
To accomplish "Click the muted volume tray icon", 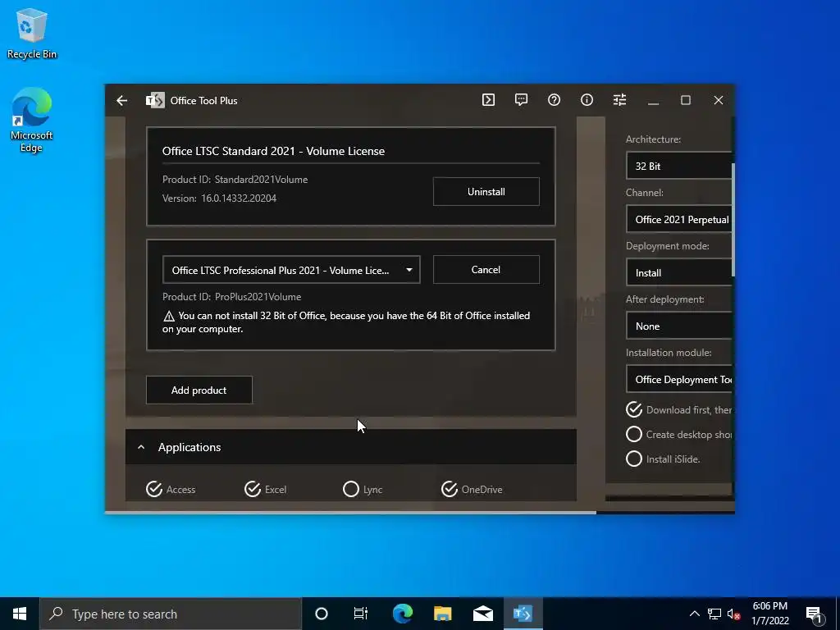I will tap(734, 614).
